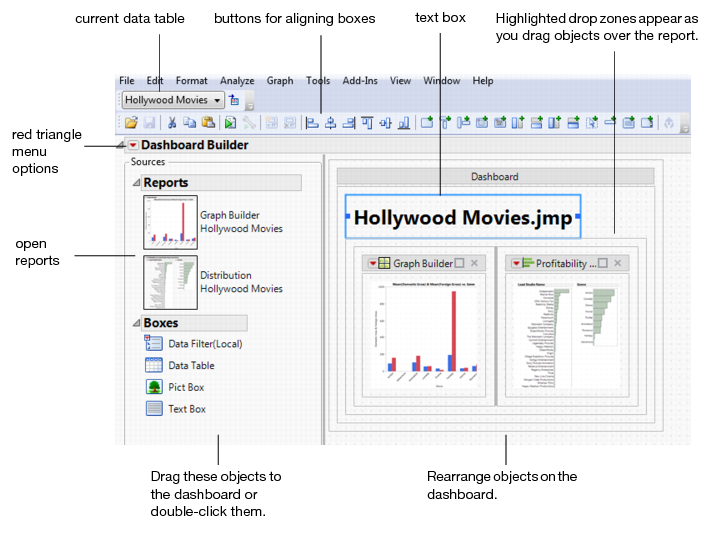
Task: Collapse the Reports section
Action: pos(137,183)
